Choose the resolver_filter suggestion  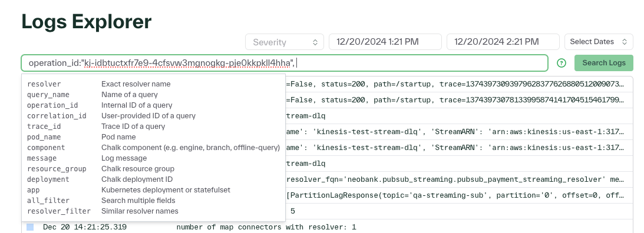pos(153,211)
